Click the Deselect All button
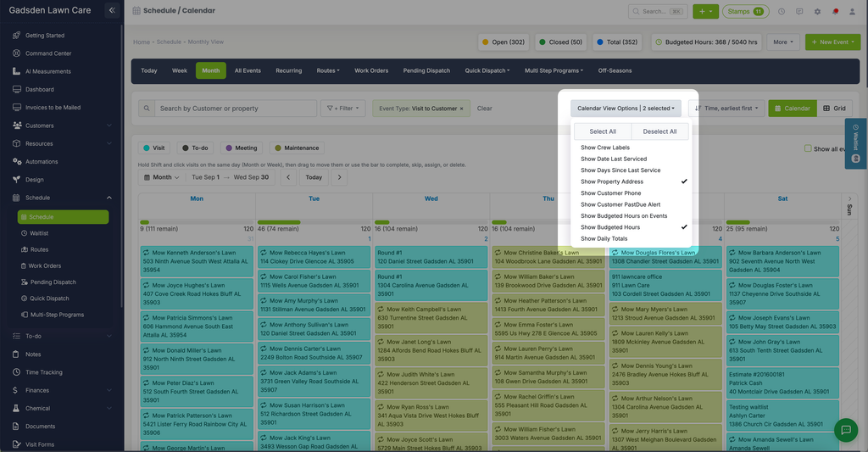This screenshot has height=452, width=868. pyautogui.click(x=659, y=131)
